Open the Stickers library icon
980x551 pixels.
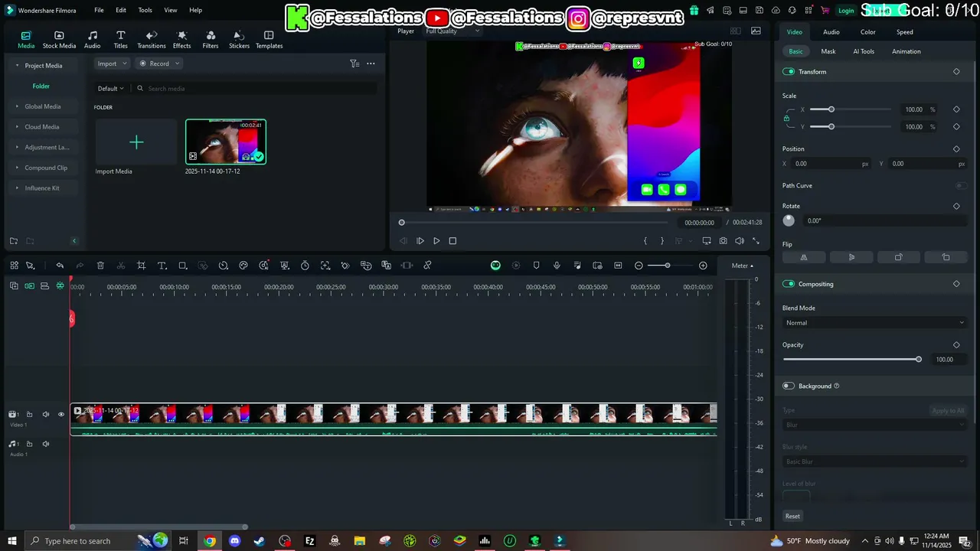click(x=239, y=35)
